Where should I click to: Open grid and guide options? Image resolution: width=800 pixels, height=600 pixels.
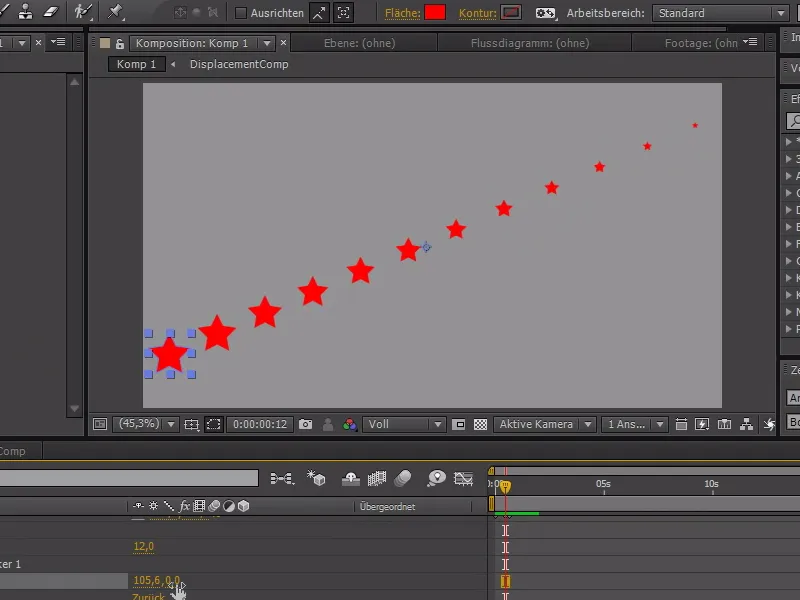(192, 424)
